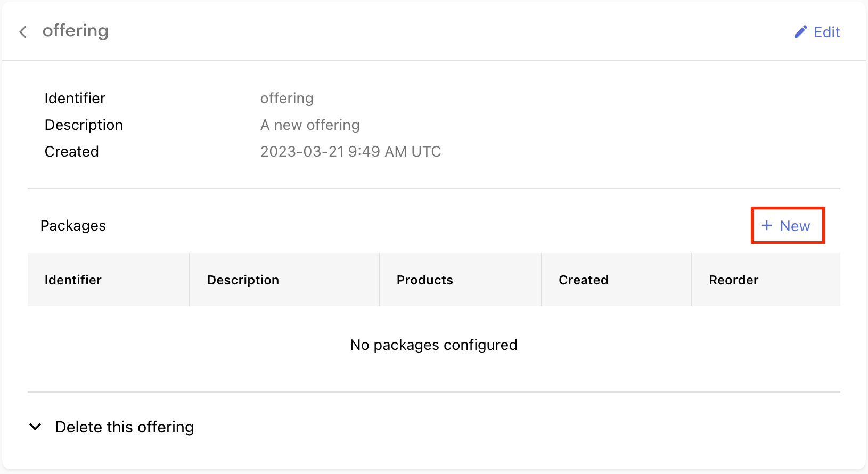Click the Description field label in details

click(84, 125)
